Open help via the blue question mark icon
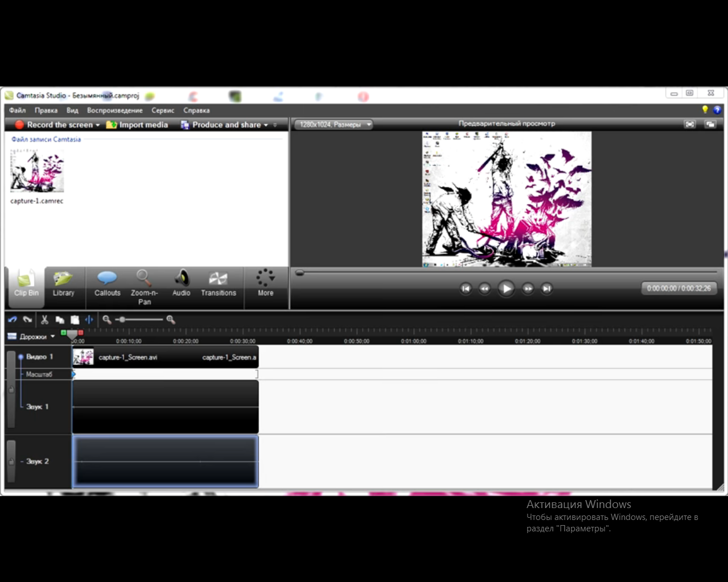 [x=717, y=109]
